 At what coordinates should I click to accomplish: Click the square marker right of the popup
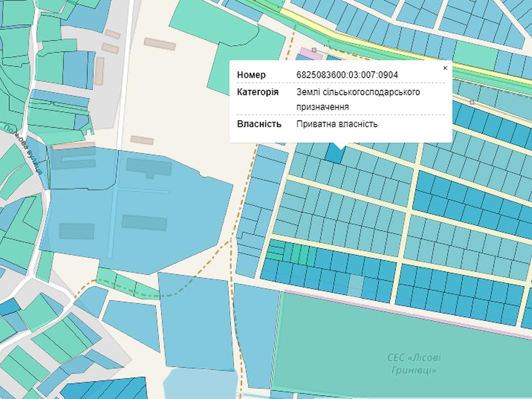[472, 102]
